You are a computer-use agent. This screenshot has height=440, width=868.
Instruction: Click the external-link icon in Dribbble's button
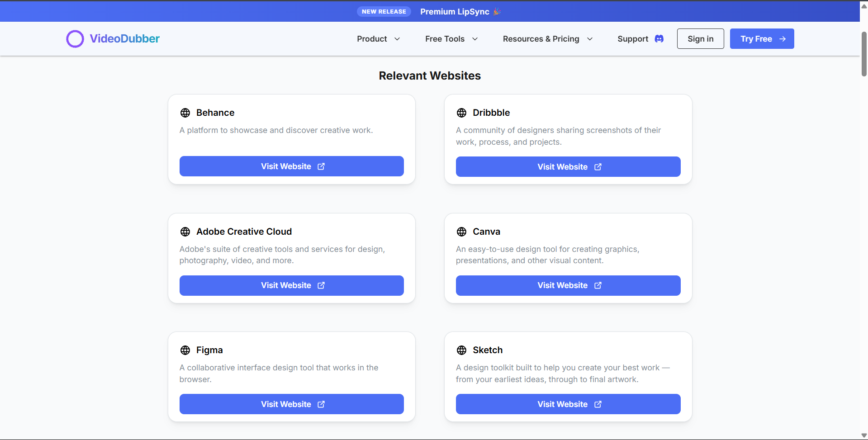pyautogui.click(x=598, y=167)
